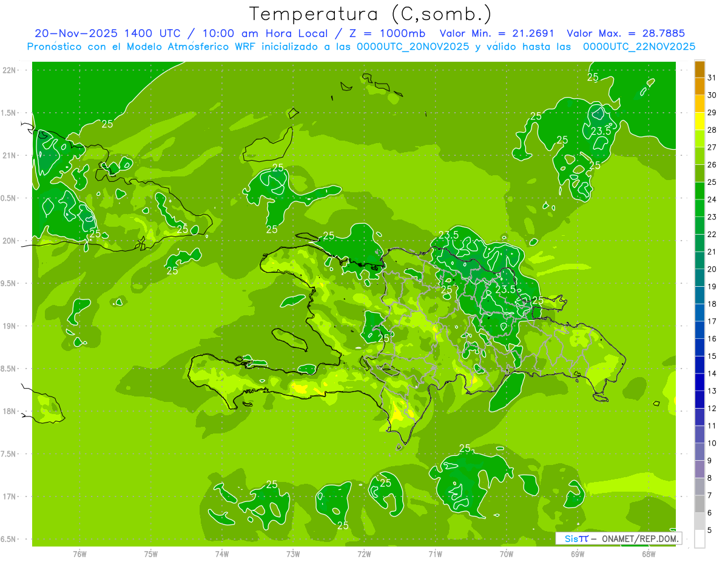This screenshot has width=728, height=562.
Task: Click the 20N latitude axis label
Action: (x=10, y=241)
